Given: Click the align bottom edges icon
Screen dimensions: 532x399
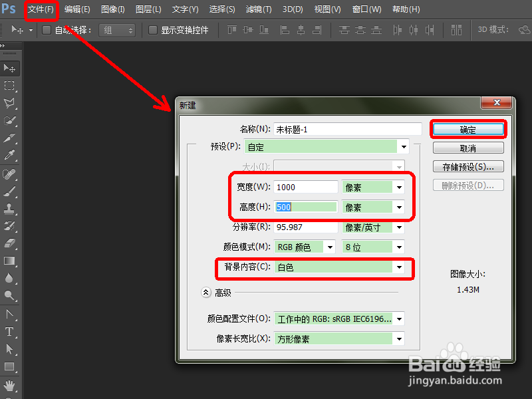Looking at the screenshot, I should [264, 30].
